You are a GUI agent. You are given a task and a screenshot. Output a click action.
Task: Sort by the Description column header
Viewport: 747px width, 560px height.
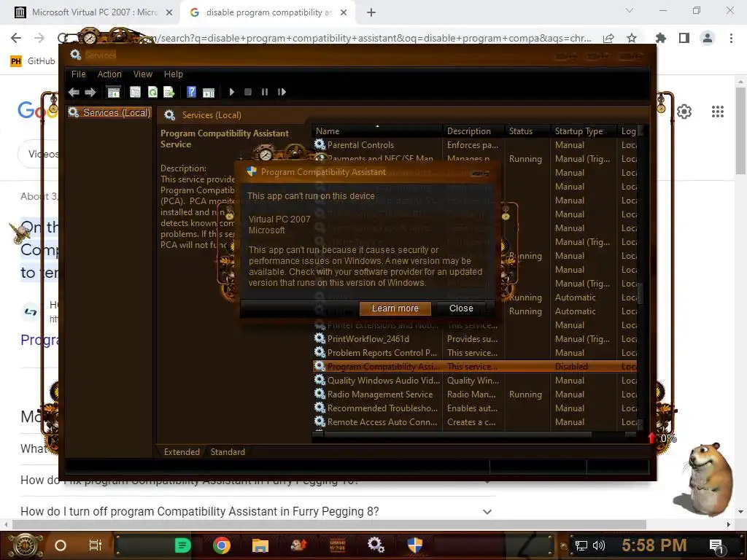[473, 131]
